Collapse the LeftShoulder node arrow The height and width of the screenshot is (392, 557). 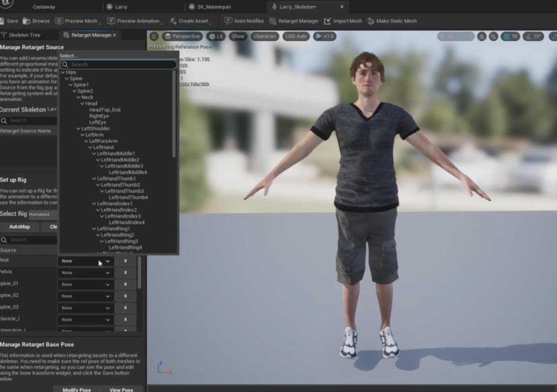[x=78, y=129]
